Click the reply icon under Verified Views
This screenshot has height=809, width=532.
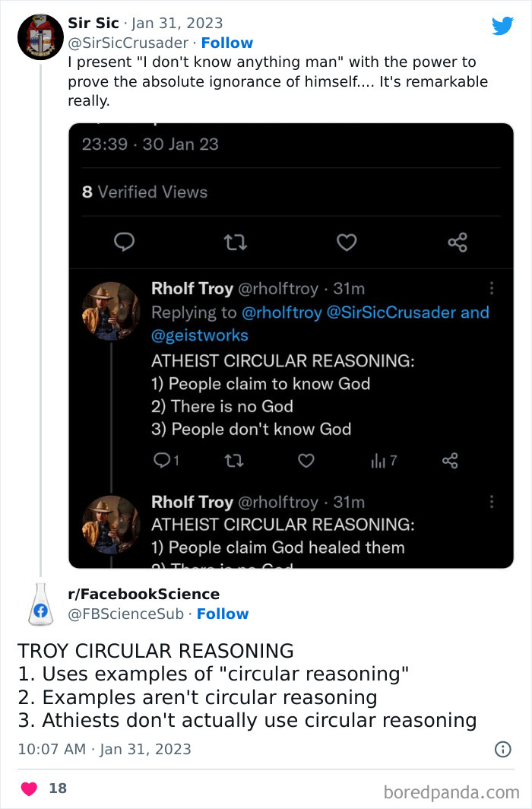point(124,242)
